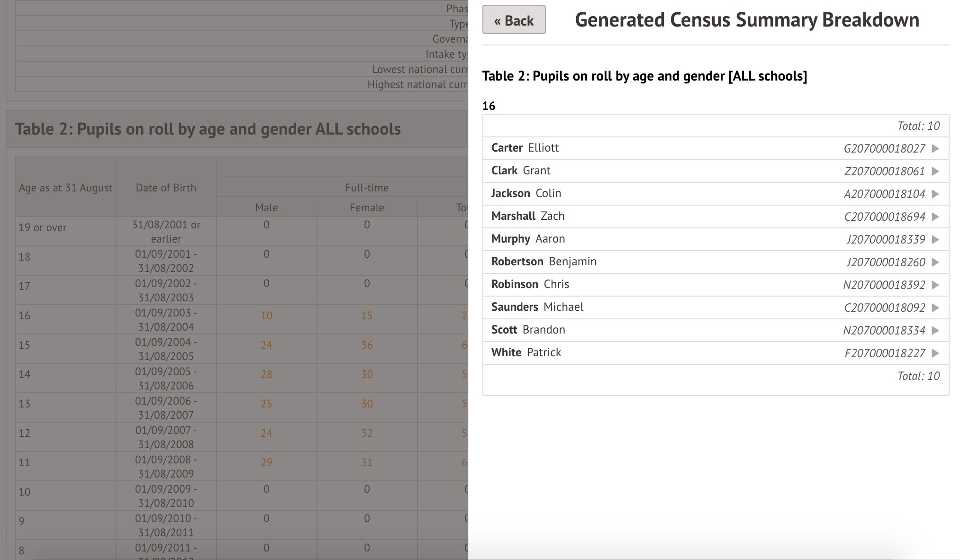Expand Carter Elliott's pupil record arrow
Viewport: 960px width, 560px height.
935,148
